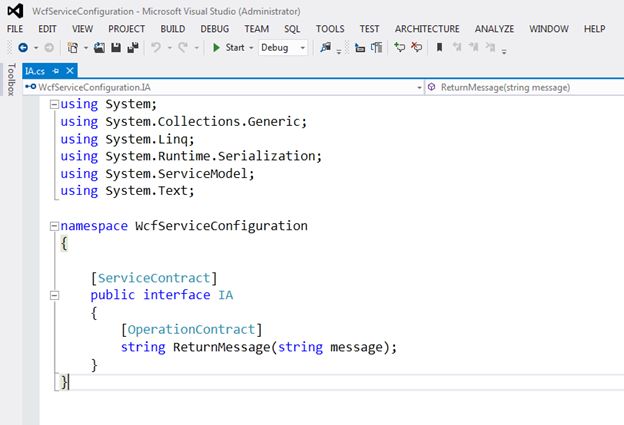Click the Undo arrow icon
Viewport: 624px width, 425px height.
[x=156, y=48]
